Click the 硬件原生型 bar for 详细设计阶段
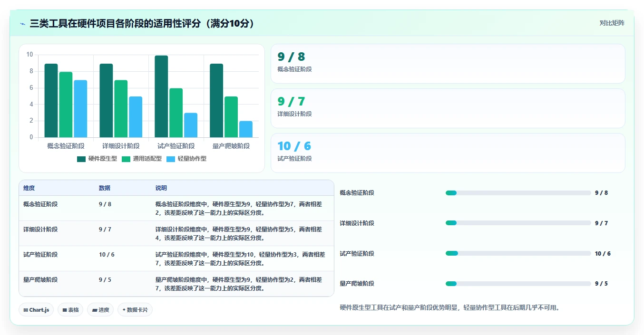644x335 pixels. click(106, 101)
